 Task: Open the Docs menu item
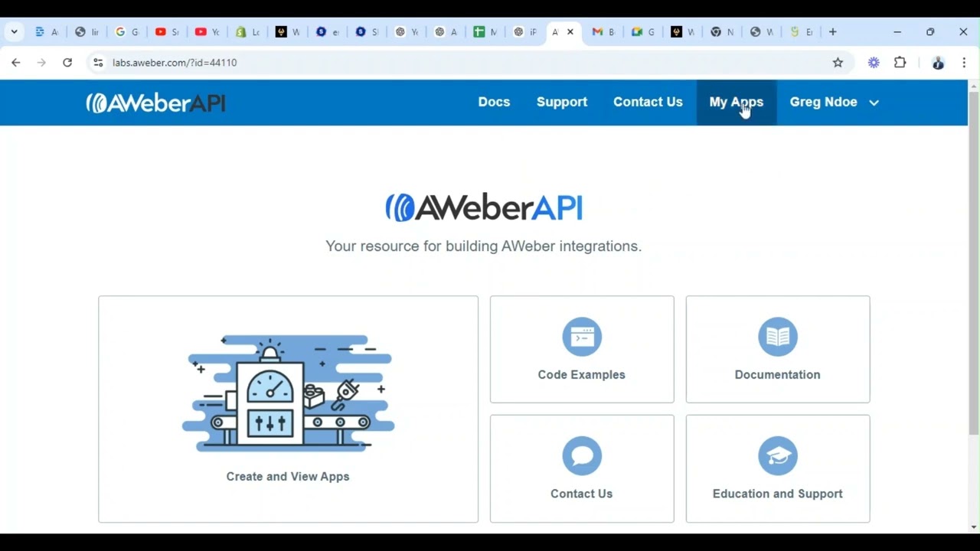(x=494, y=102)
